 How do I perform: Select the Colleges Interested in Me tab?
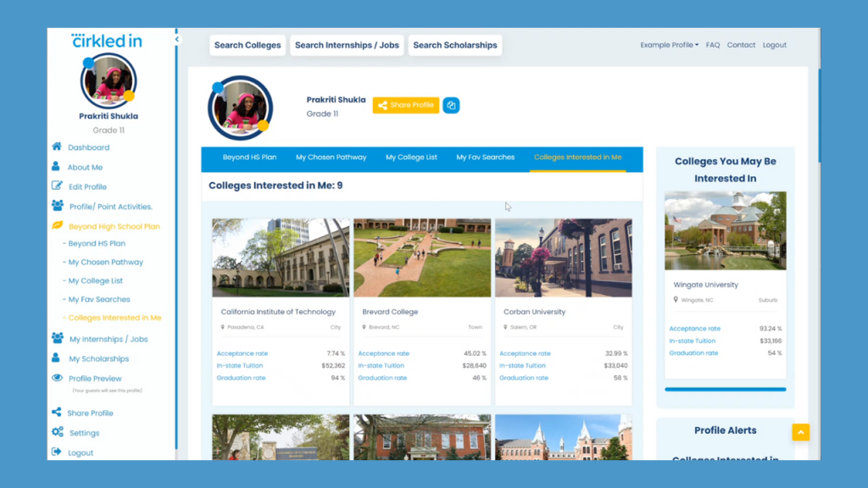(x=578, y=157)
